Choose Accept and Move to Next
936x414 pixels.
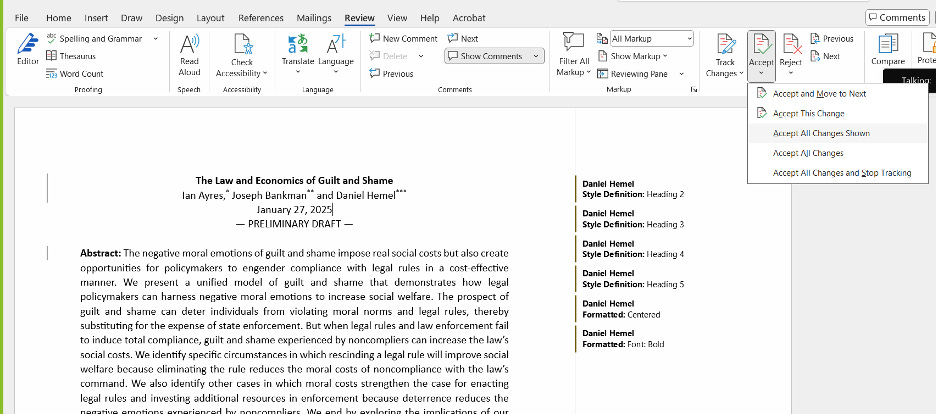838,94
